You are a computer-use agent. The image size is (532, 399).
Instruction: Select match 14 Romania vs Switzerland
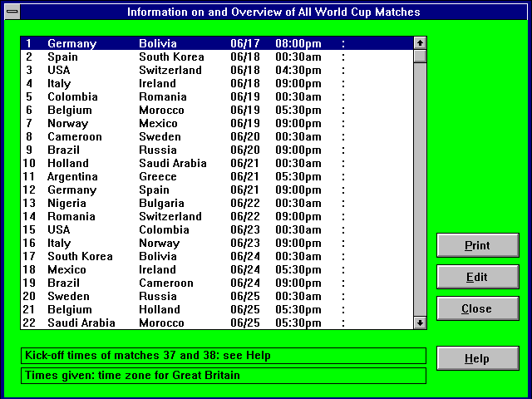[x=217, y=216]
